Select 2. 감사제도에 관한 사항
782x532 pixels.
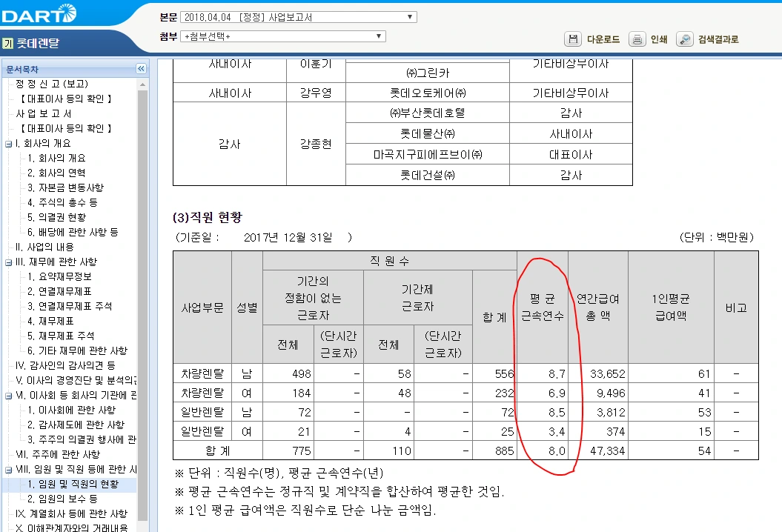(76, 425)
